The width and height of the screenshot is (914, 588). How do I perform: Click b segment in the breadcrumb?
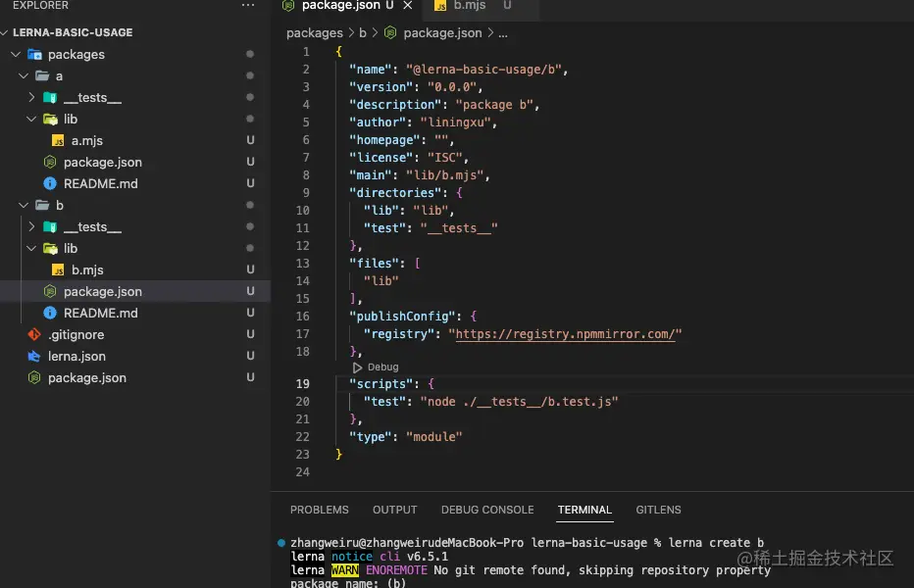click(x=363, y=33)
